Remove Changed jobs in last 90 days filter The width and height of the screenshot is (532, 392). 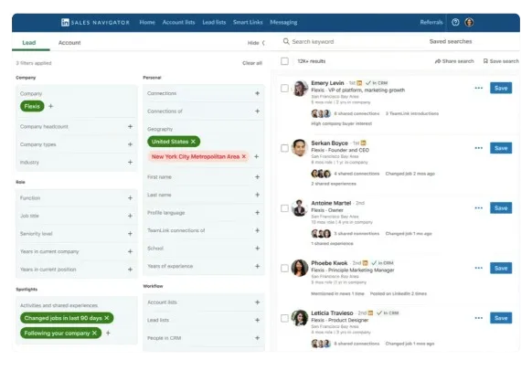point(107,318)
